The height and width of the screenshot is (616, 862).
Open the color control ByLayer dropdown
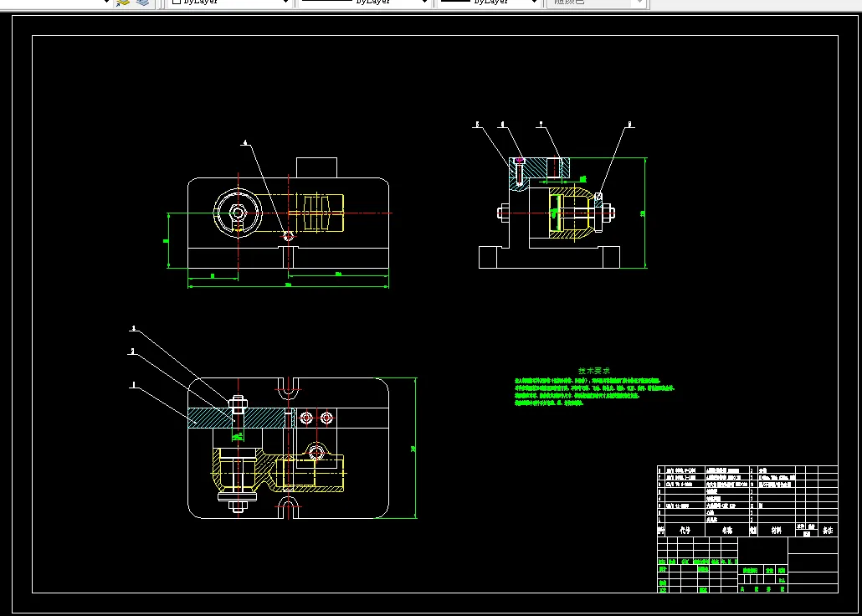click(x=229, y=3)
